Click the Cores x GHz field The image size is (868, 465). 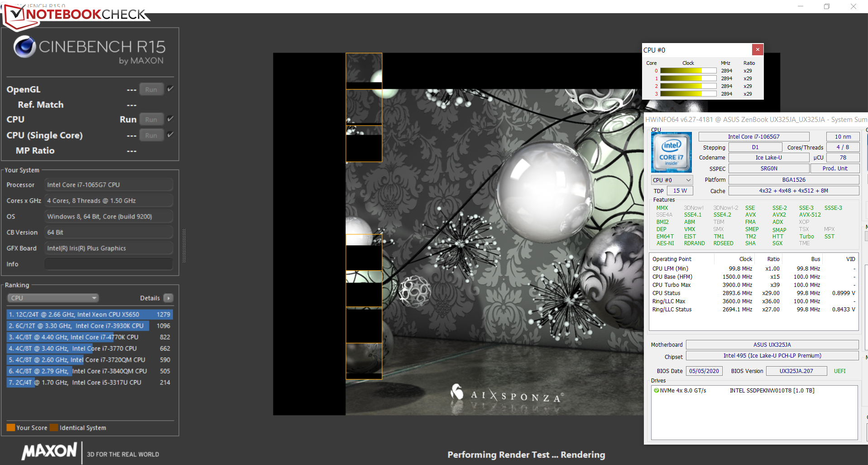tap(109, 200)
